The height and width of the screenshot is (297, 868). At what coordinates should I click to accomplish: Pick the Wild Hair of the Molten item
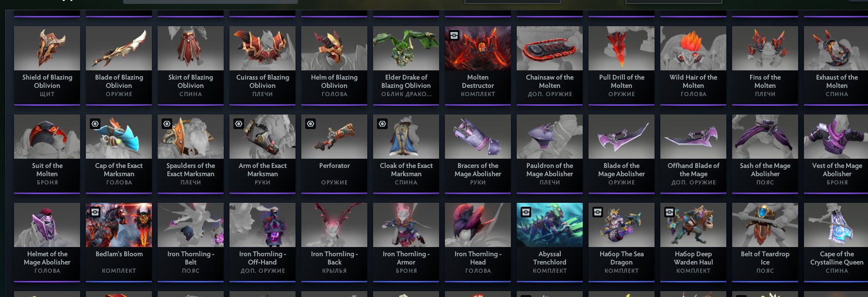[x=693, y=65]
